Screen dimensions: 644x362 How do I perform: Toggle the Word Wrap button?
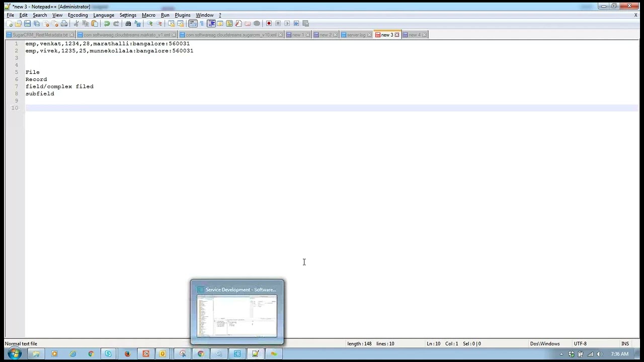[193, 24]
